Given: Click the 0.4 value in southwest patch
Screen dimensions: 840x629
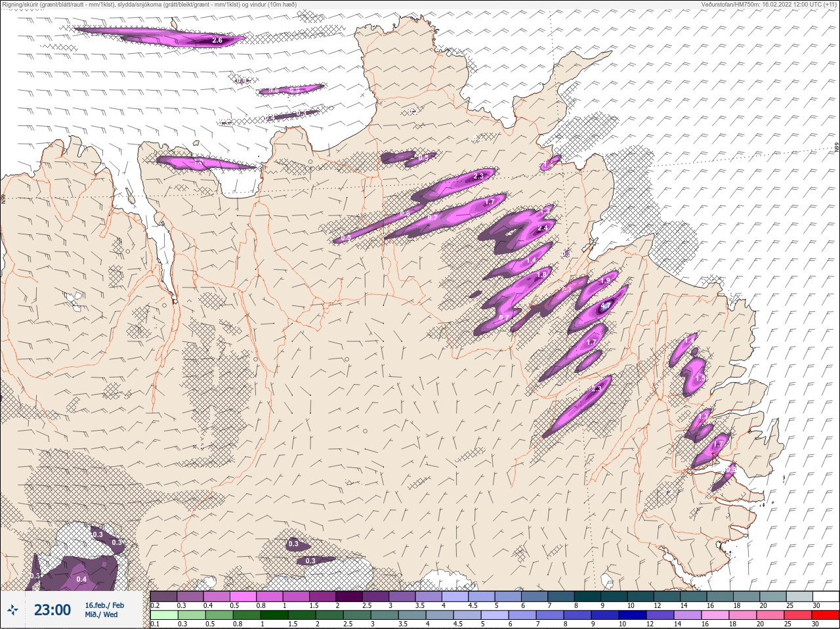Looking at the screenshot, I should pyautogui.click(x=81, y=579).
